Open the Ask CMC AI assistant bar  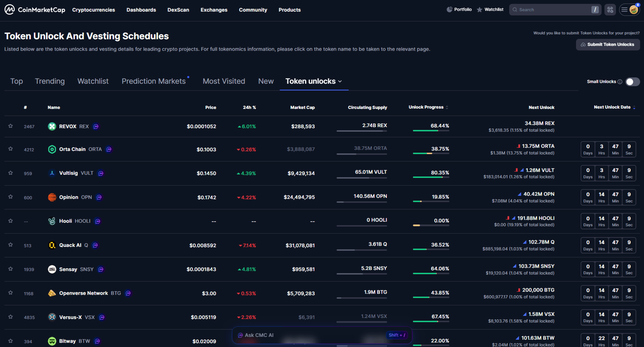coord(322,335)
